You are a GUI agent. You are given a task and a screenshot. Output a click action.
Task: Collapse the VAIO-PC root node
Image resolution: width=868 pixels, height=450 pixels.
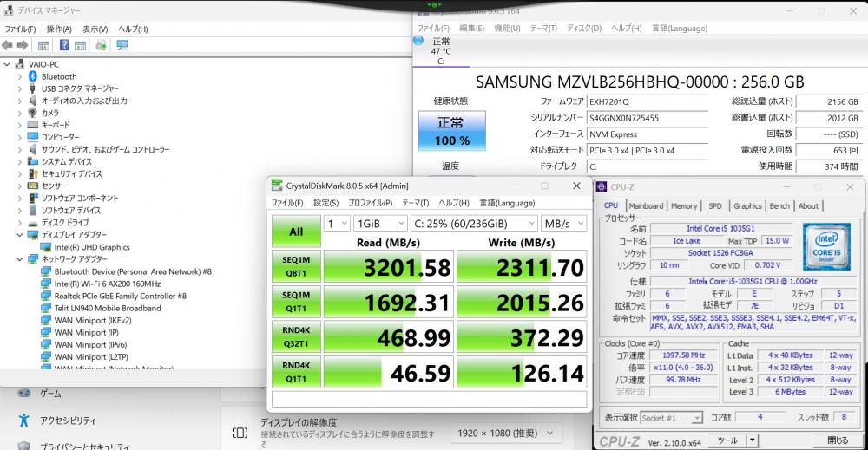tap(7, 64)
